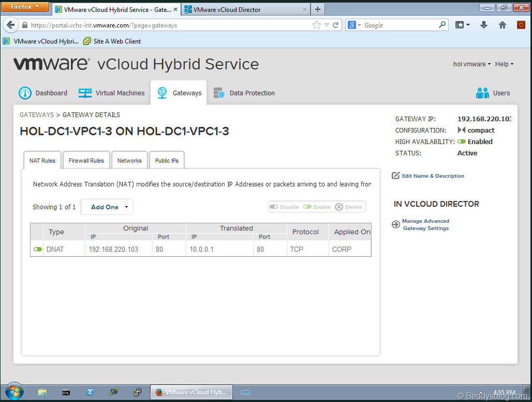Open the VMware vCloud Hybri... bookmark
The width and height of the screenshot is (532, 402).
tap(41, 41)
